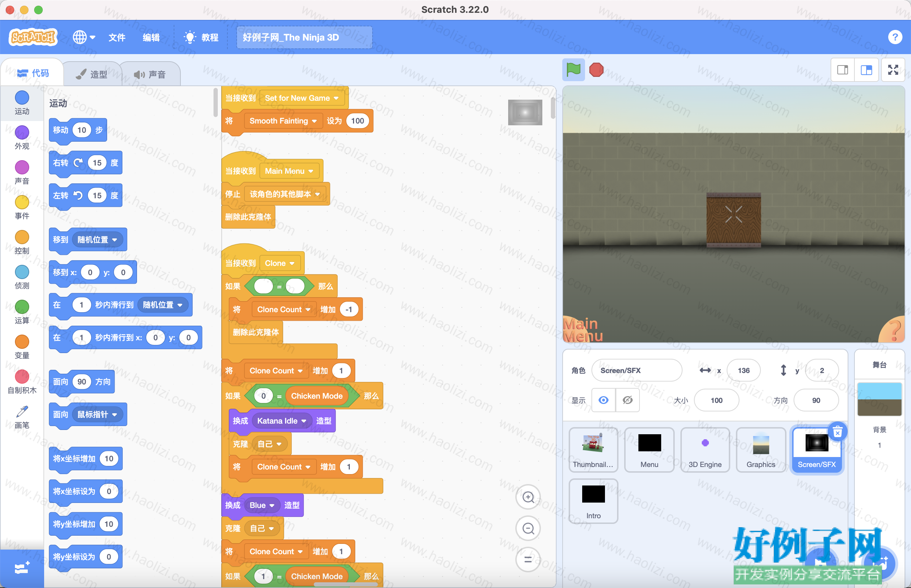Open the 教程 tutorials lightbulb
The width and height of the screenshot is (911, 588).
(x=201, y=37)
